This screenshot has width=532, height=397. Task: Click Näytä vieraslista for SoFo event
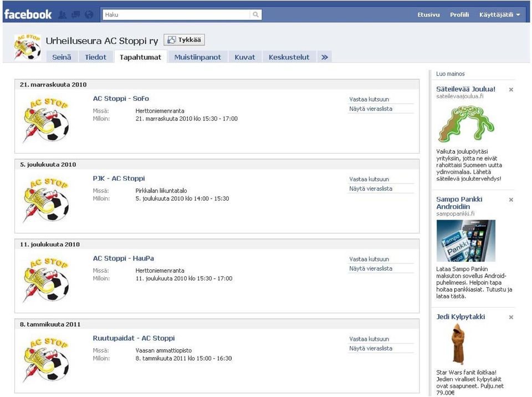(x=371, y=109)
